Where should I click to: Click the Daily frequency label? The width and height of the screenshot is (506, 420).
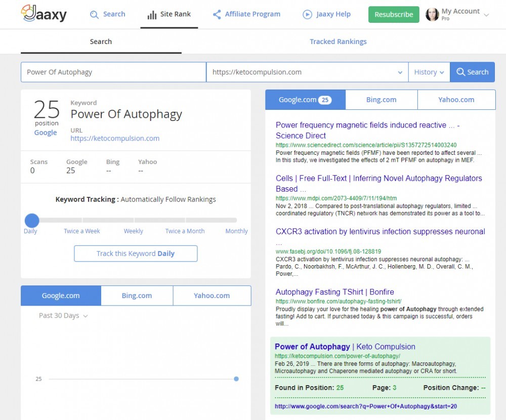[30, 231]
